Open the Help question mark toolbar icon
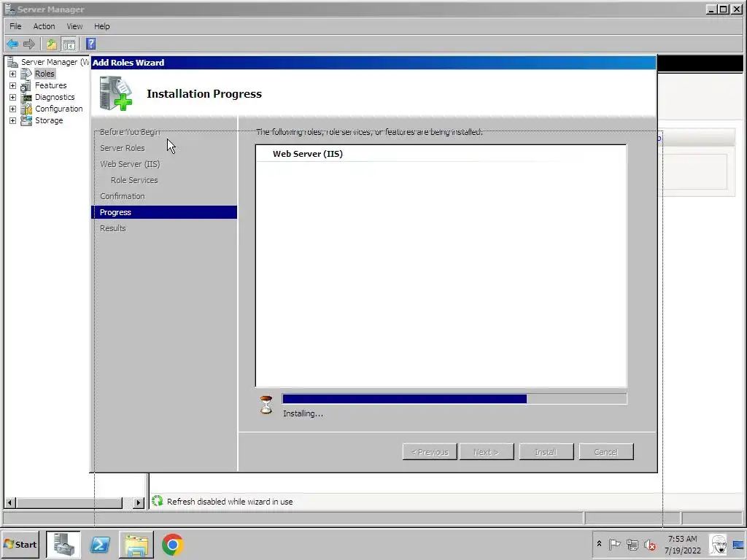747x560 pixels. 91,44
